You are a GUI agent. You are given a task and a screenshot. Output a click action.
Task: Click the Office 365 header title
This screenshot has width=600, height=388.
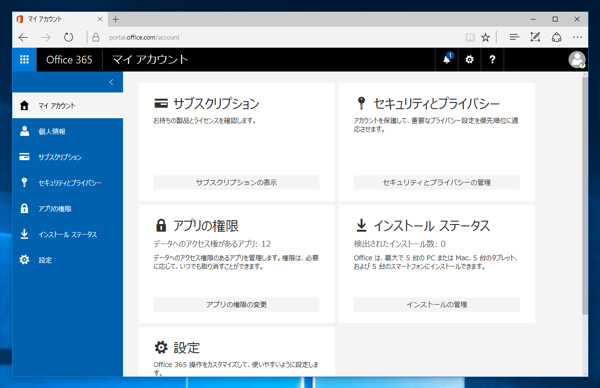pyautogui.click(x=69, y=60)
